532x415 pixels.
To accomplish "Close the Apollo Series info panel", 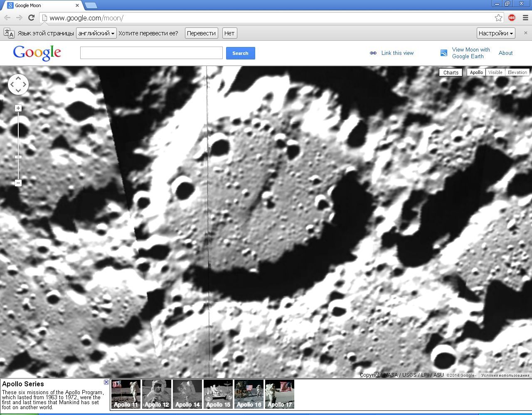I will [x=106, y=382].
